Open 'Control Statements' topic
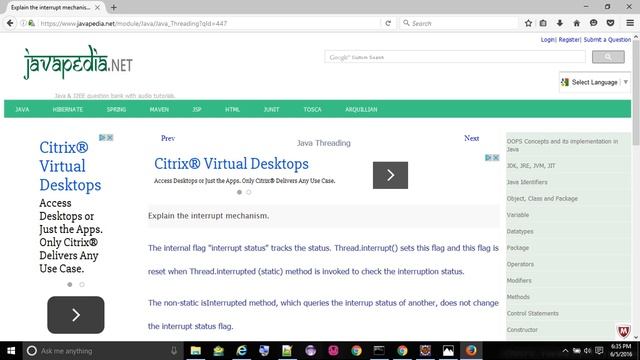 coord(532,313)
